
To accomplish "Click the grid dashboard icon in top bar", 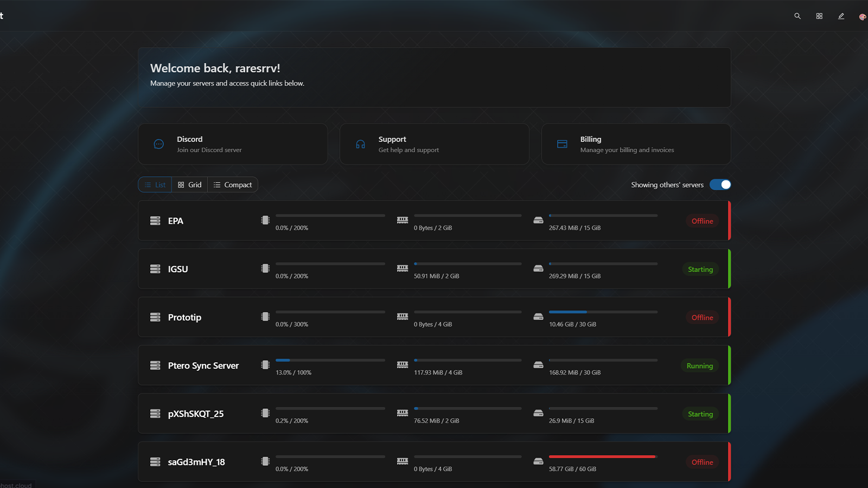I will click(819, 16).
